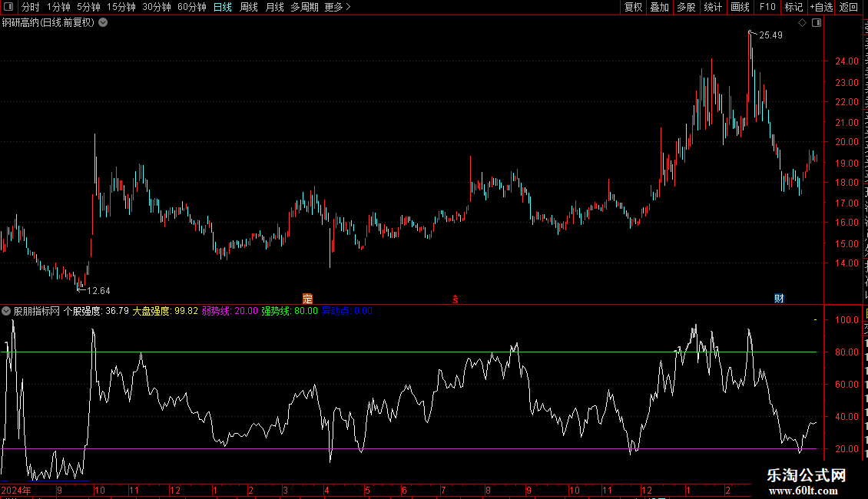Click the 股朋指标网 indicator name

tap(37, 312)
